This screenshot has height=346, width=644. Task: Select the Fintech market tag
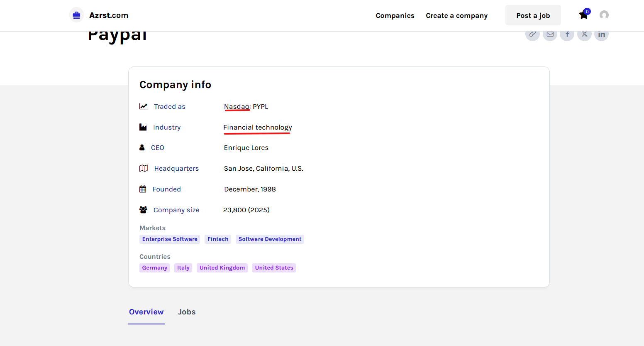tap(218, 239)
